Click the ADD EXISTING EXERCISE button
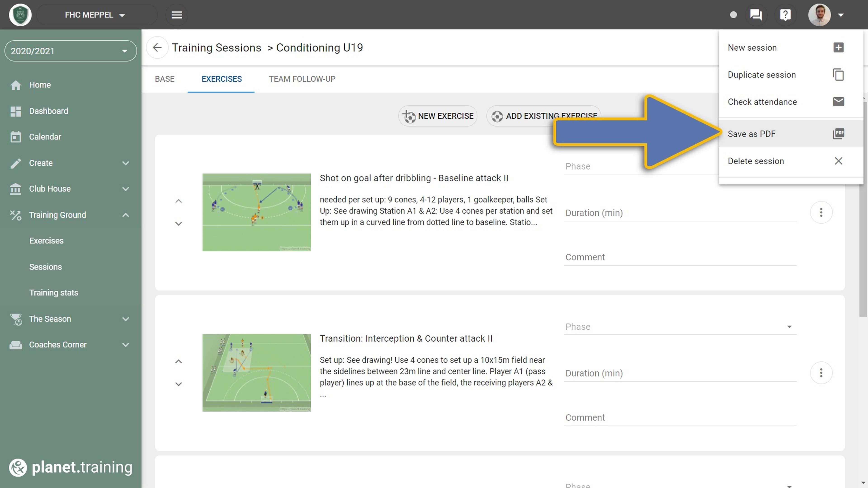 543,116
